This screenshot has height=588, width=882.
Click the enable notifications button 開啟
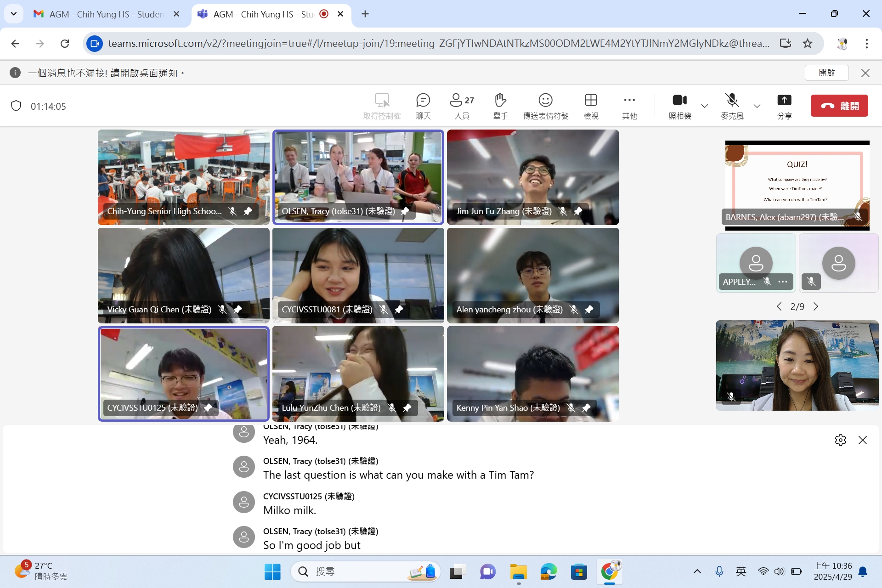click(827, 73)
